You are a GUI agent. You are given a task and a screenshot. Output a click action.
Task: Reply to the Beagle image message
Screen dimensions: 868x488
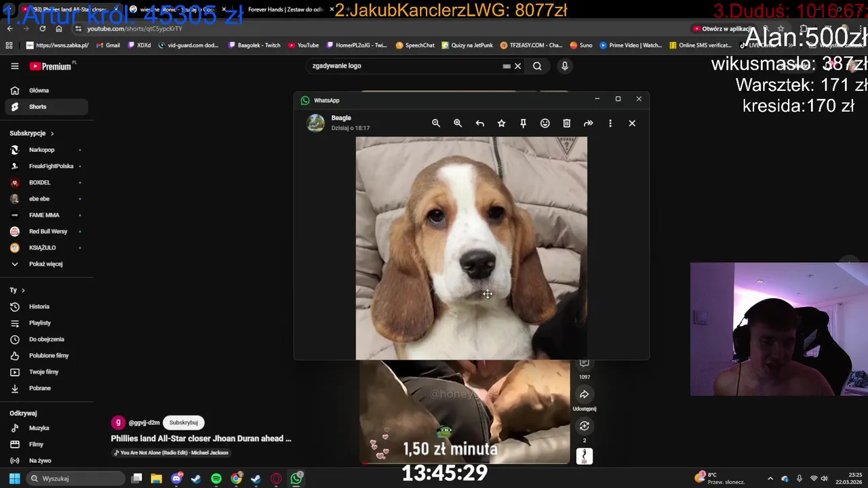(479, 123)
